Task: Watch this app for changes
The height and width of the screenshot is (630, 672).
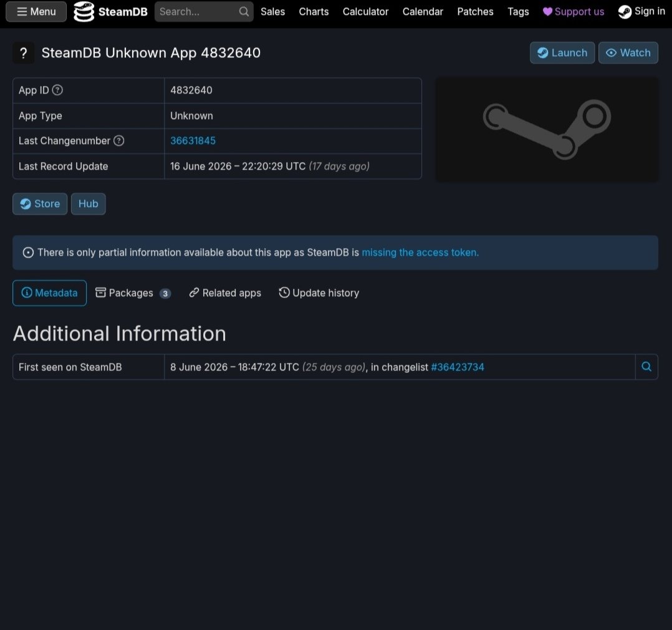Action: point(628,53)
